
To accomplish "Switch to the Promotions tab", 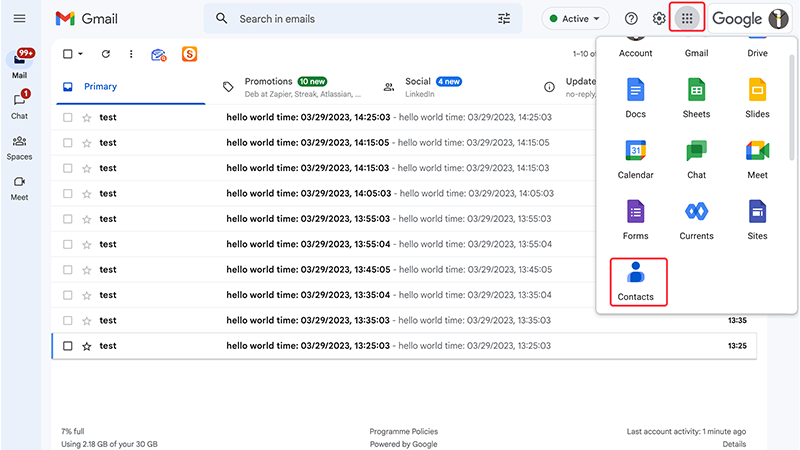I will (292, 87).
